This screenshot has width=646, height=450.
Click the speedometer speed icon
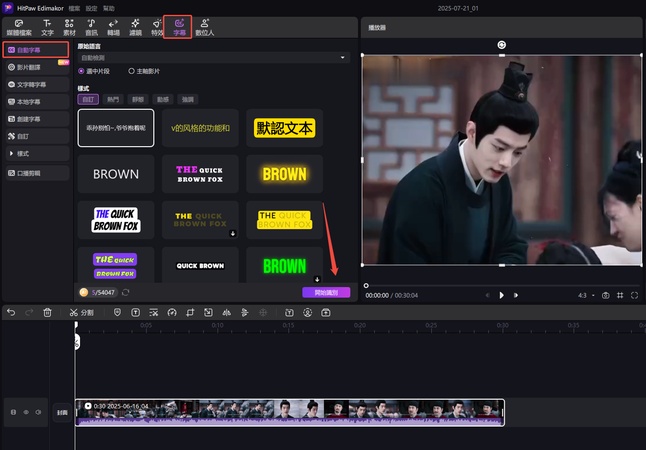pos(172,312)
